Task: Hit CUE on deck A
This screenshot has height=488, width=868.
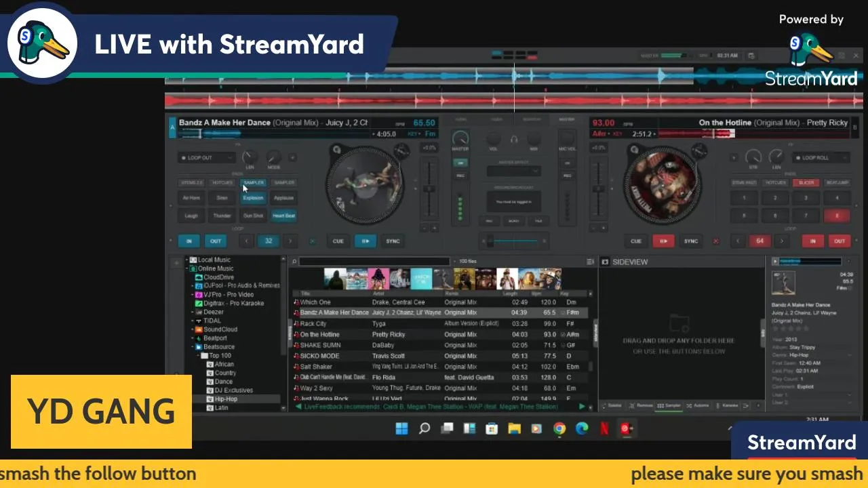Action: pyautogui.click(x=338, y=241)
